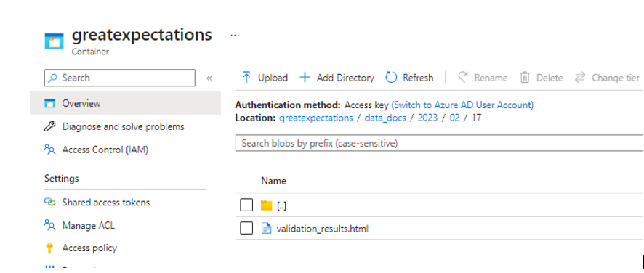This screenshot has height=273, width=644.
Task: Open Access policy settings
Action: pyautogui.click(x=89, y=248)
